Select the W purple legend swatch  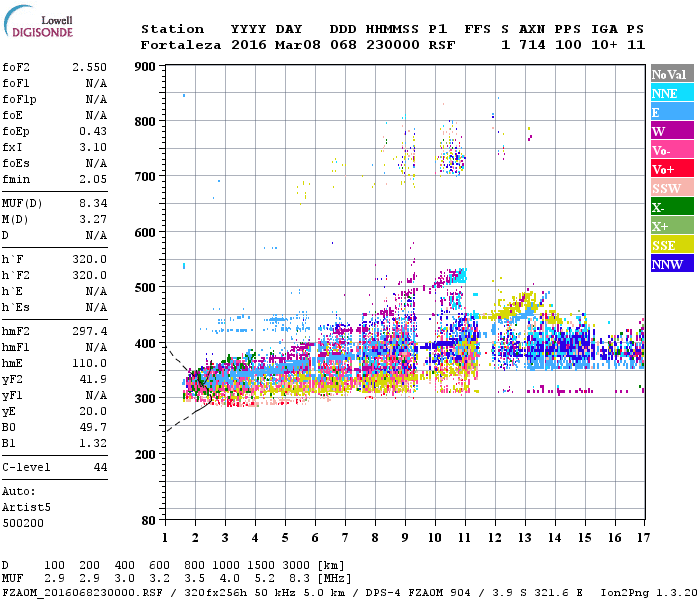coord(672,131)
